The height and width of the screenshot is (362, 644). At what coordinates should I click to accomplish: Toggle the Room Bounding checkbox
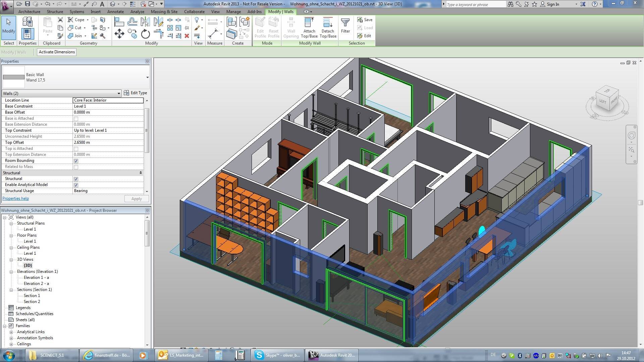tap(75, 161)
